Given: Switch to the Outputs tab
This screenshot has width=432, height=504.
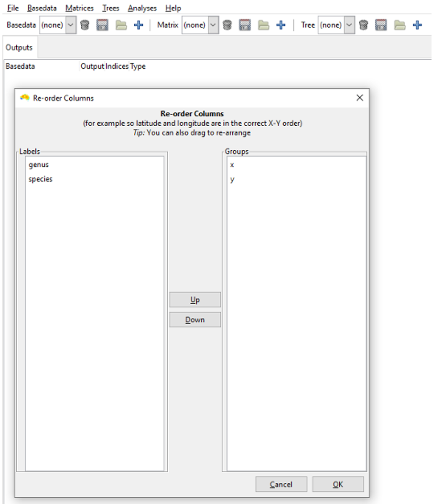Looking at the screenshot, I should [x=19, y=47].
